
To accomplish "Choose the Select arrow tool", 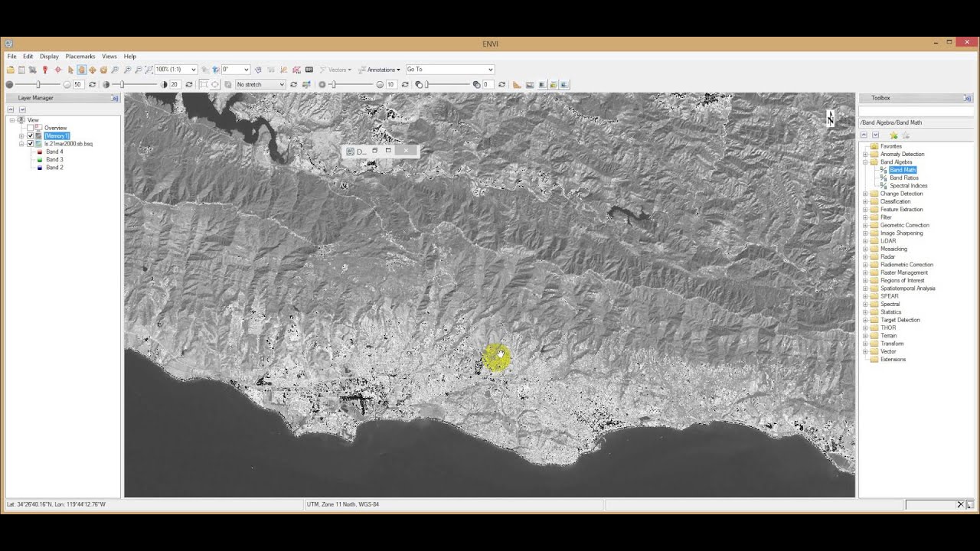I will pos(70,70).
